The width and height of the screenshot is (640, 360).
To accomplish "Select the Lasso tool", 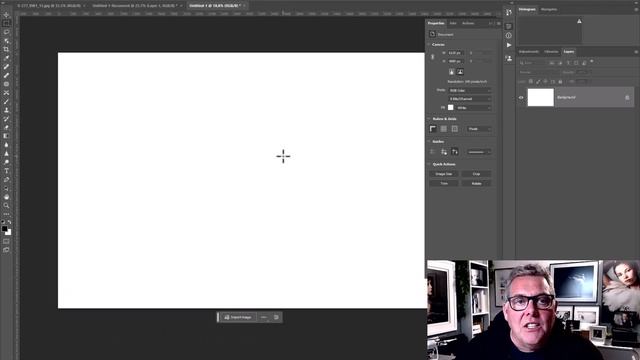I will click(6, 32).
